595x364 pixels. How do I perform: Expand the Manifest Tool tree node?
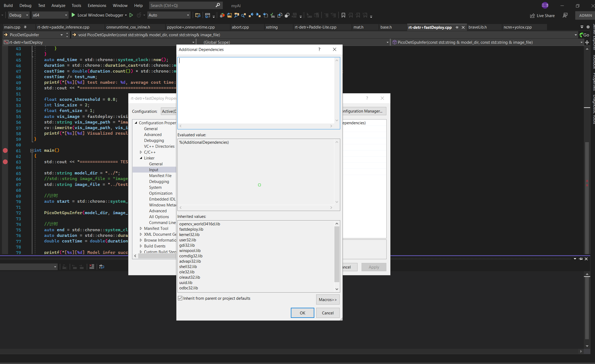[141, 229]
